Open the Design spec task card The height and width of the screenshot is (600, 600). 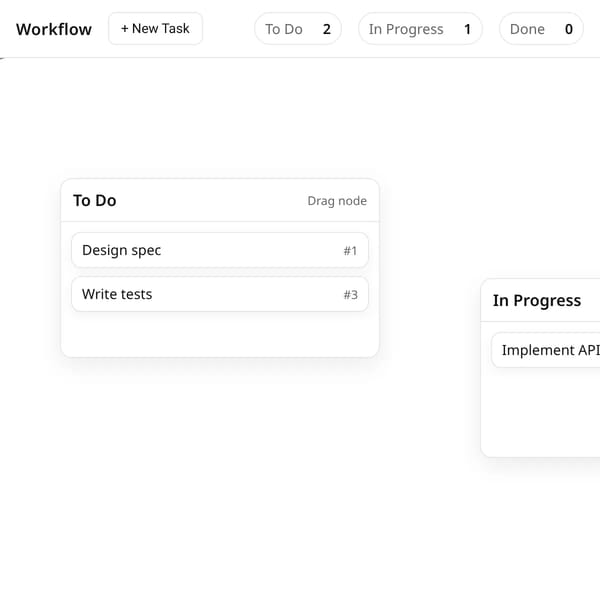[x=220, y=250]
